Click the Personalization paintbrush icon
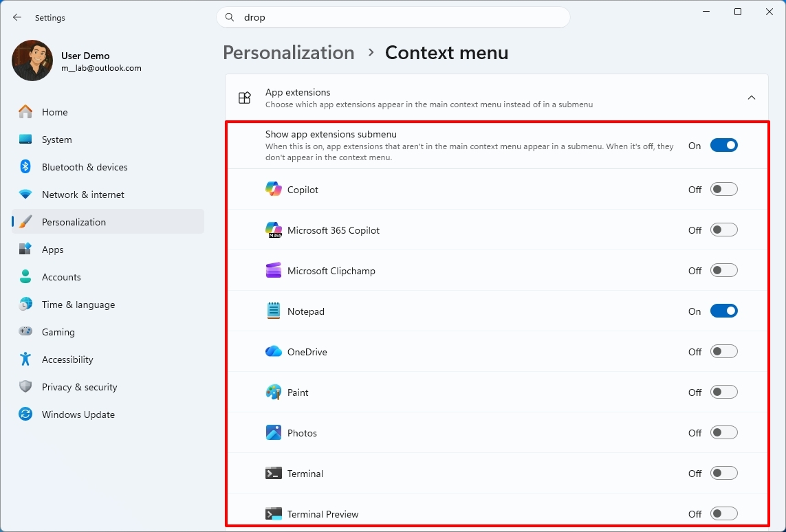Viewport: 786px width, 532px height. pyautogui.click(x=25, y=222)
